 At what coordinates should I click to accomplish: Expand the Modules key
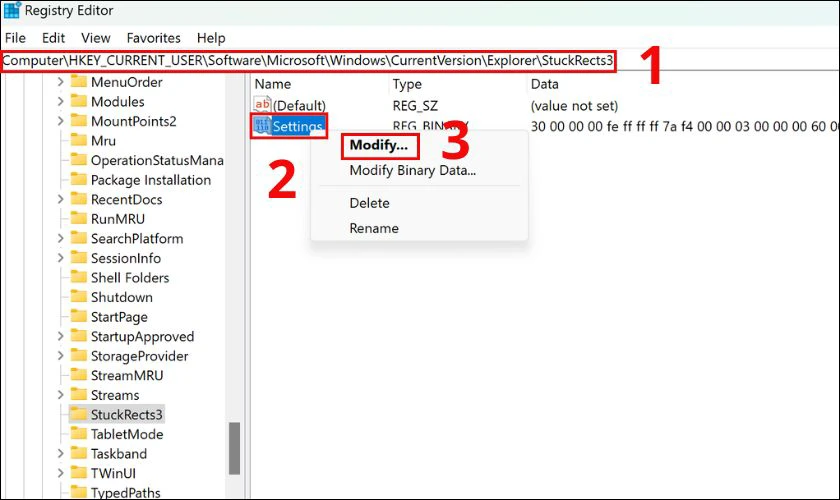[61, 101]
